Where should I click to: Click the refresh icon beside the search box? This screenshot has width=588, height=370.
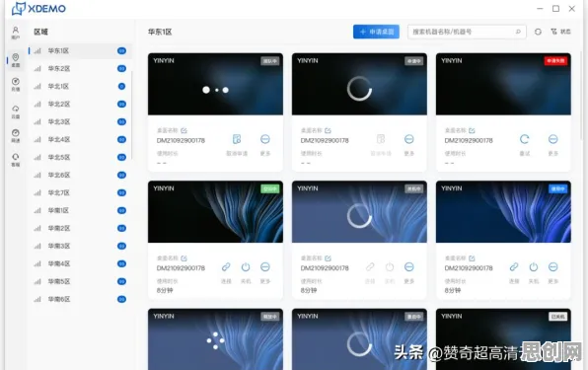[538, 32]
